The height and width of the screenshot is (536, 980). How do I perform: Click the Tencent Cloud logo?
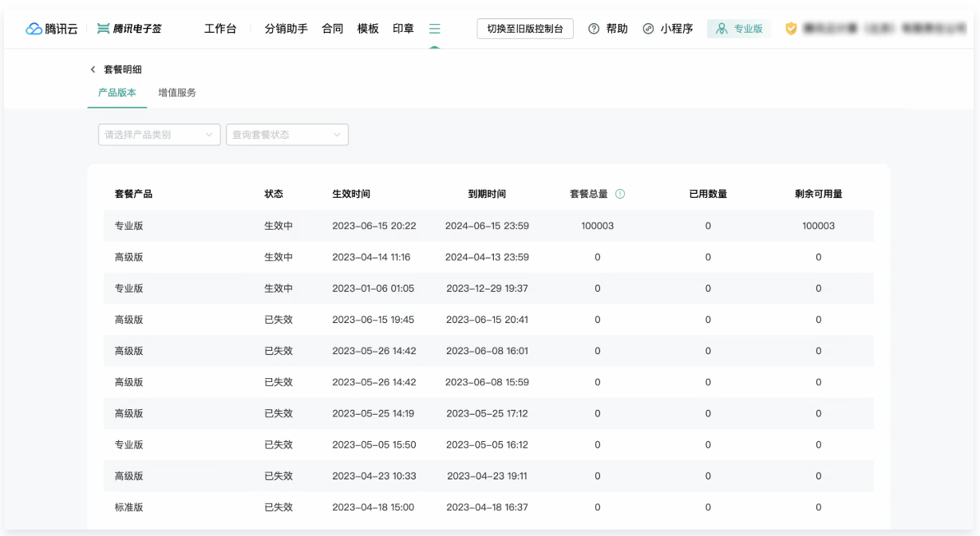52,29
